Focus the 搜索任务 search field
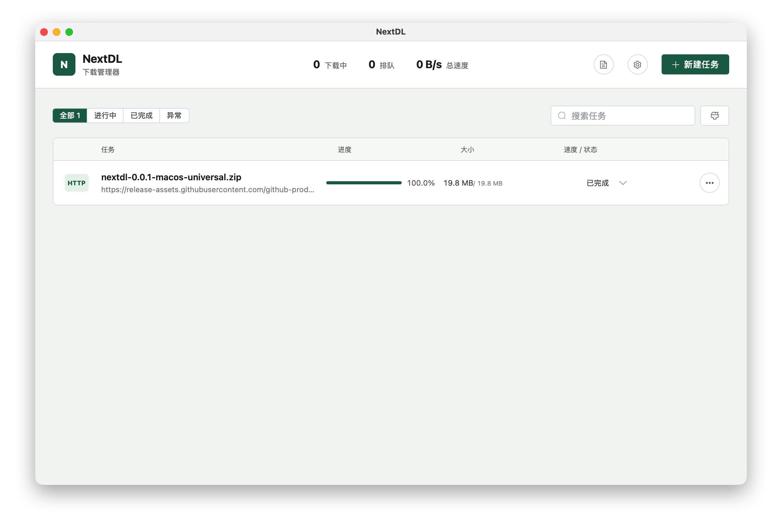This screenshot has width=782, height=532. pyautogui.click(x=623, y=116)
